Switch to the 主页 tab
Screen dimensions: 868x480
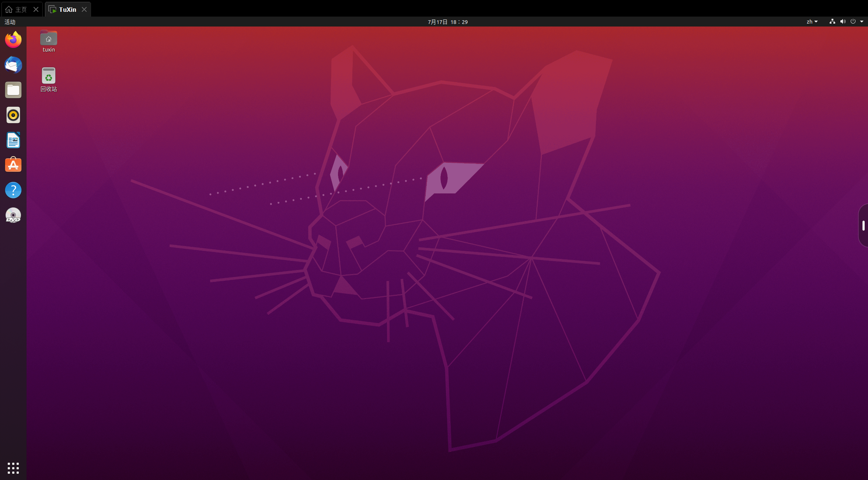21,10
